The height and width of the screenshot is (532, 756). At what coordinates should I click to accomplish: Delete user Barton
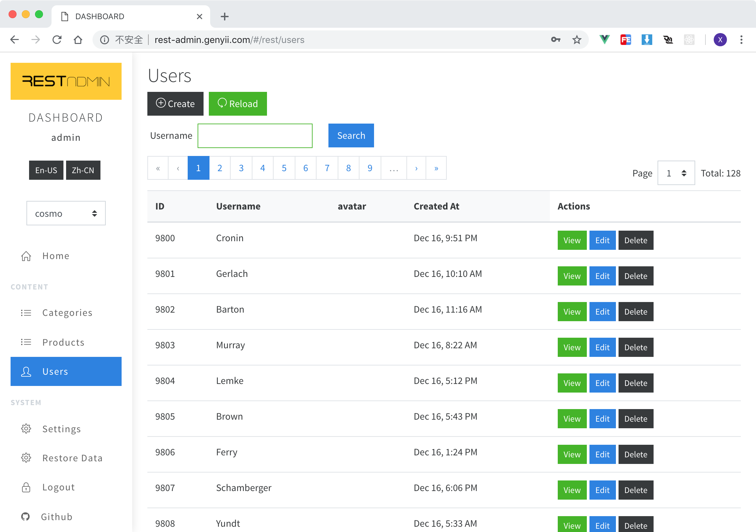(x=636, y=312)
